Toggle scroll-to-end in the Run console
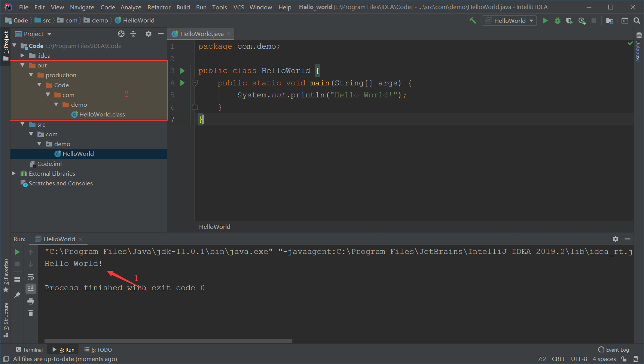Image resolution: width=644 pixels, height=364 pixels. pos(31,289)
